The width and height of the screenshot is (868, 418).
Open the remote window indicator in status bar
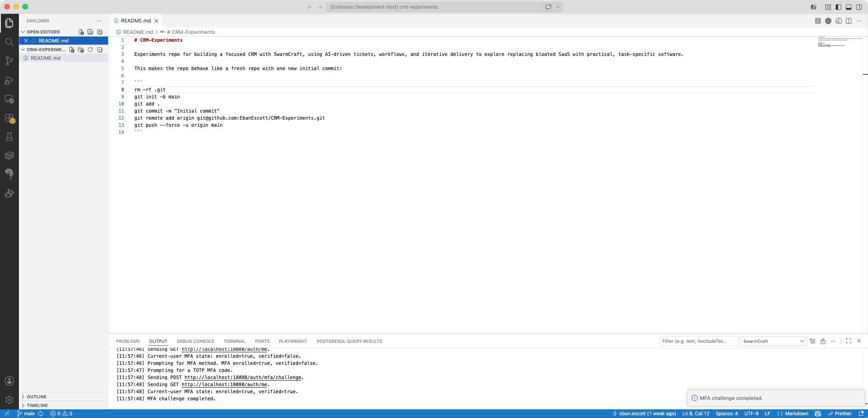[x=7, y=414]
